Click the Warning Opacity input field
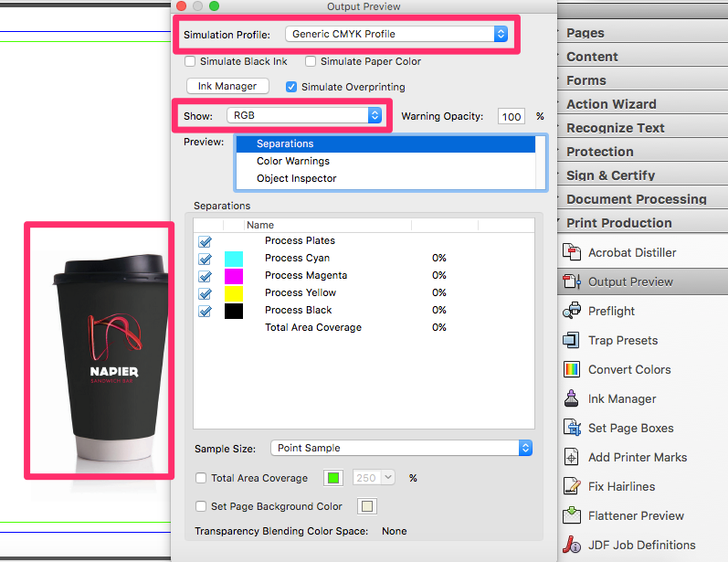Viewport: 728px width, 562px height. [x=511, y=117]
